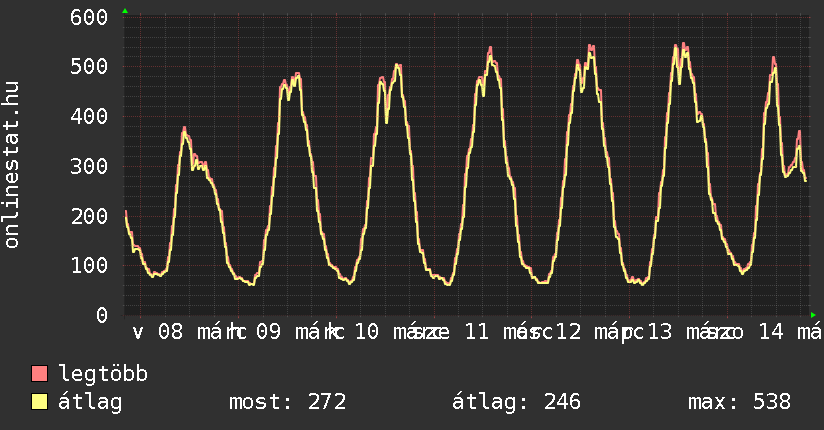Click the 'átlag: 246' average statistic

click(x=516, y=402)
